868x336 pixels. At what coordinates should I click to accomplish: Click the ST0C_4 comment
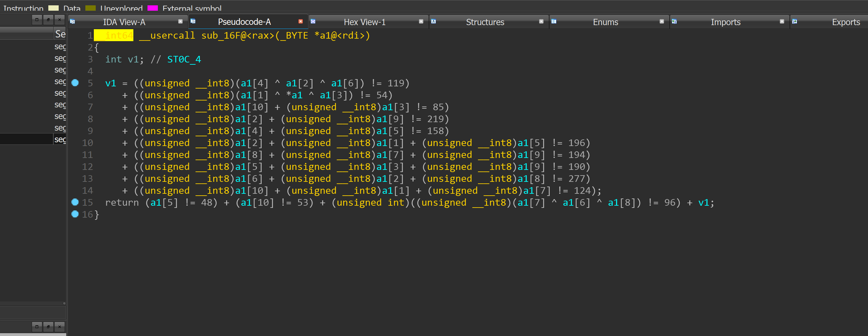click(x=184, y=59)
